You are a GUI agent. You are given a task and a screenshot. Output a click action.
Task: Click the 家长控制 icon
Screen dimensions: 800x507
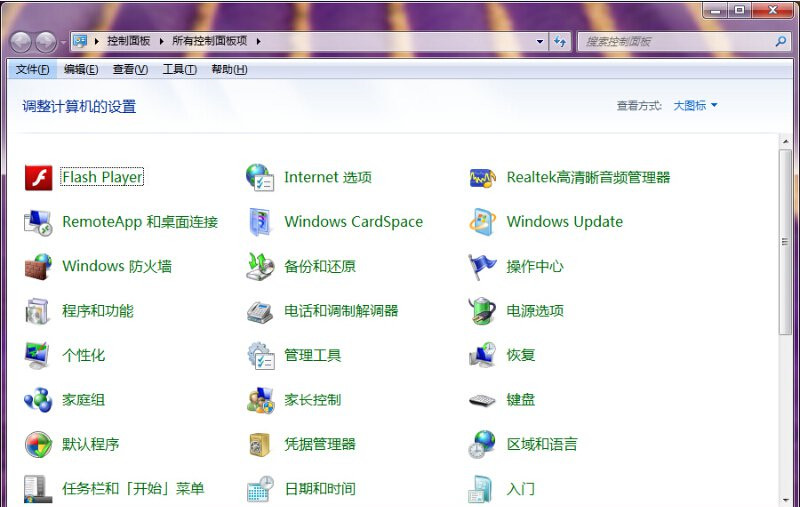260,400
